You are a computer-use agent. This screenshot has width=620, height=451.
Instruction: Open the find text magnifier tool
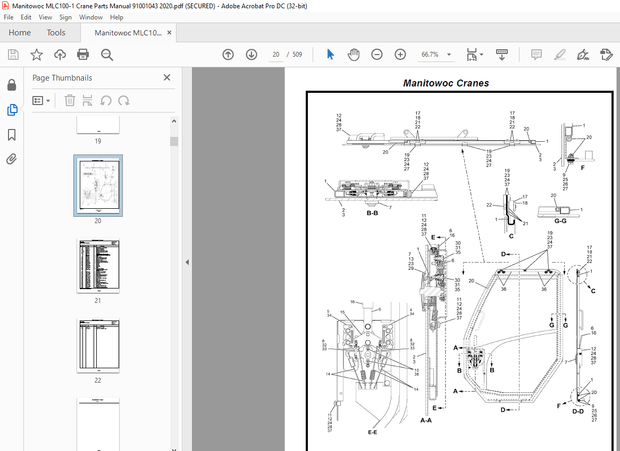tap(107, 55)
